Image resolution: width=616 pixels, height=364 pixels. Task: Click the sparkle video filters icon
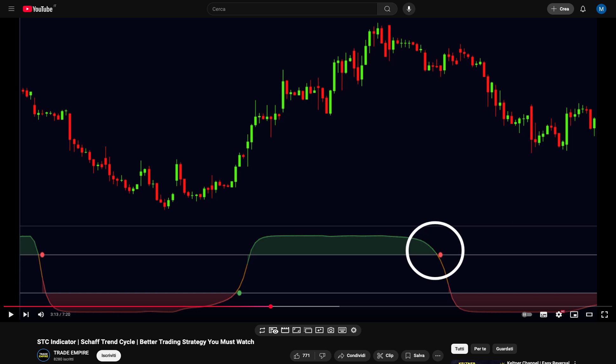[x=319, y=330]
